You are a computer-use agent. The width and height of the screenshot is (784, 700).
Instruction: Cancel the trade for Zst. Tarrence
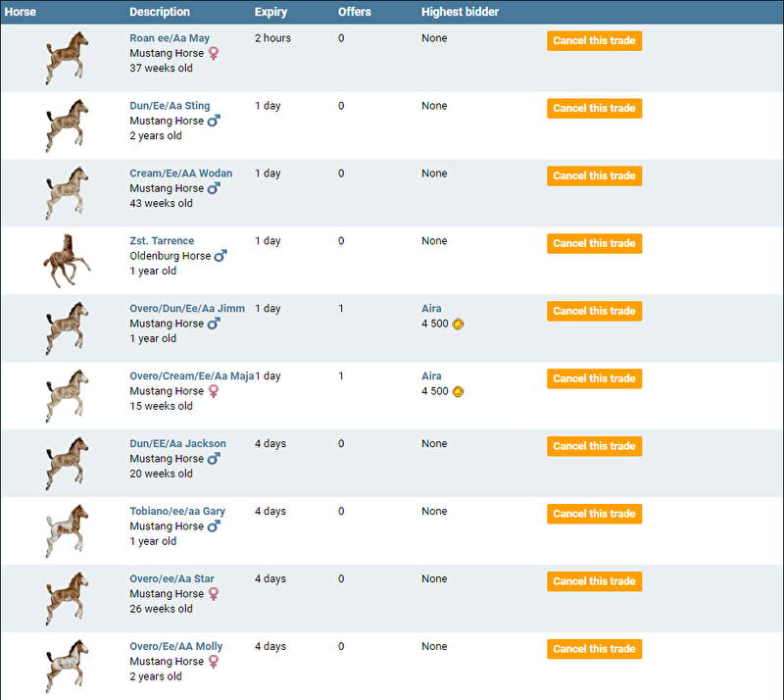coord(594,243)
